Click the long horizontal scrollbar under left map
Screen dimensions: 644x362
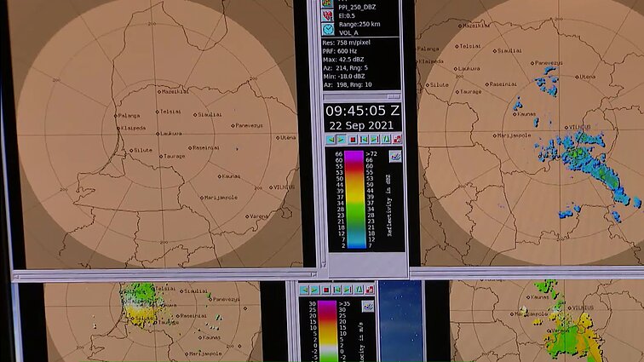pos(164,276)
